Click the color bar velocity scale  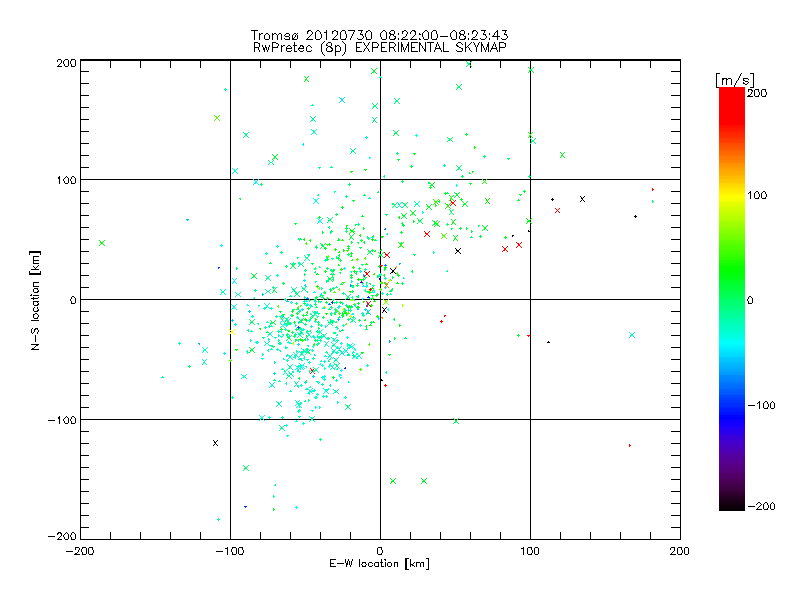point(732,299)
